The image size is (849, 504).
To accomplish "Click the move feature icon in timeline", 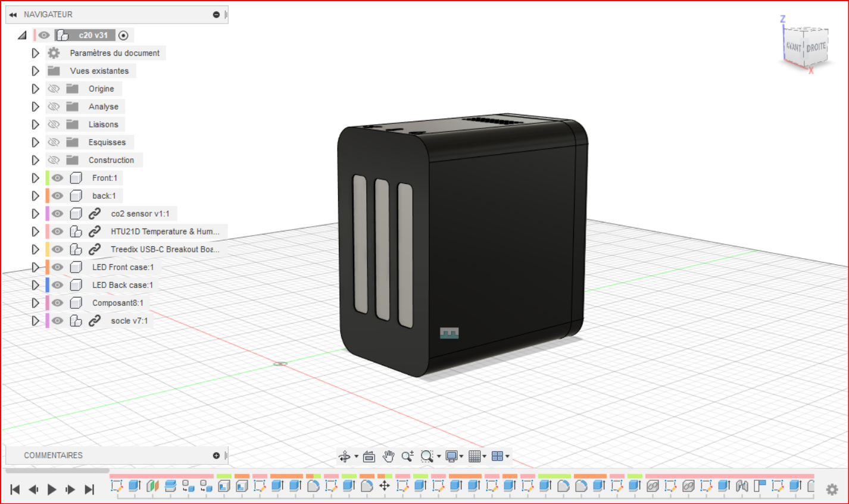I will point(385,486).
